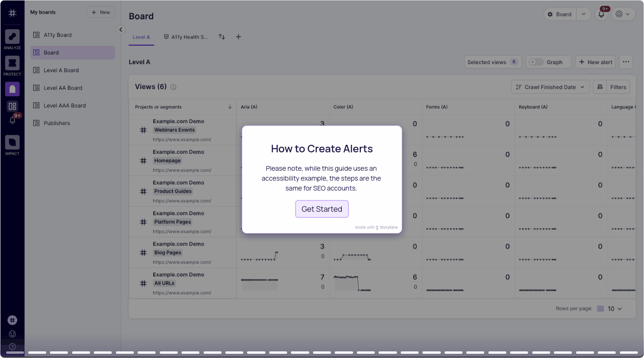
Task: Click the info icon beside Views (6)
Action: pyautogui.click(x=173, y=87)
